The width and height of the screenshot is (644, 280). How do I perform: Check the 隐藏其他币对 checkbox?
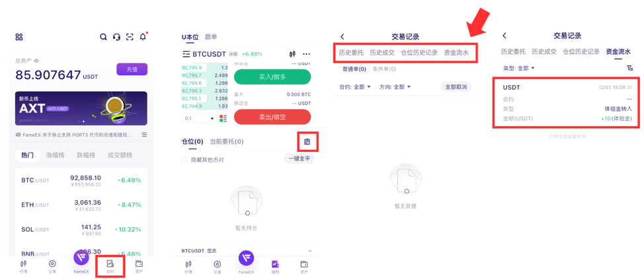[185, 160]
